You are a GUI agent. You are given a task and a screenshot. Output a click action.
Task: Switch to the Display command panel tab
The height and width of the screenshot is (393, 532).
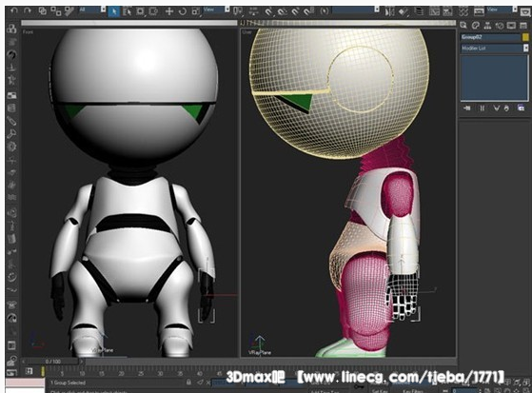[511, 25]
